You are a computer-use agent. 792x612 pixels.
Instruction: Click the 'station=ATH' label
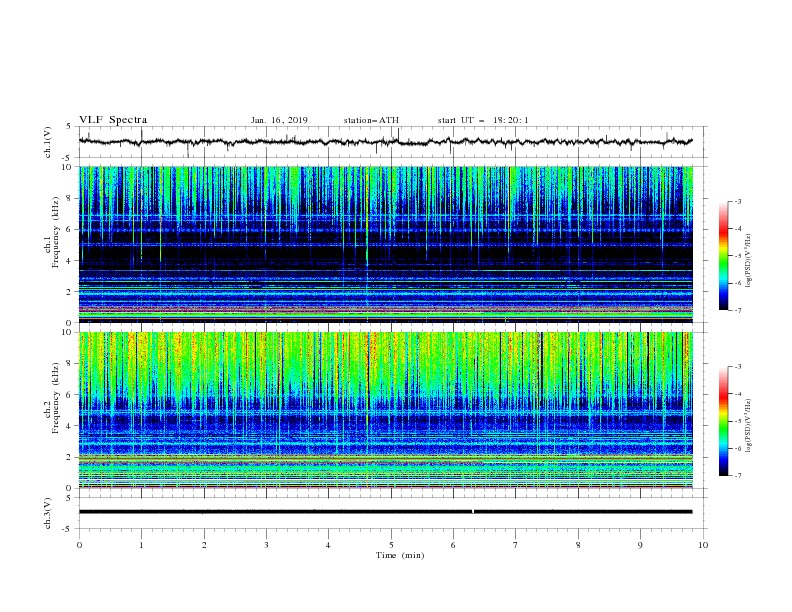[x=371, y=120]
